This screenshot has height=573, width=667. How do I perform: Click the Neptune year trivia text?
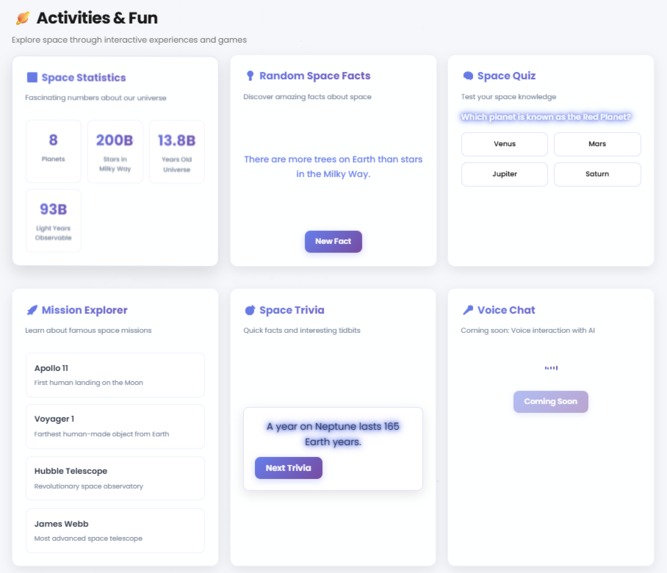point(333,434)
